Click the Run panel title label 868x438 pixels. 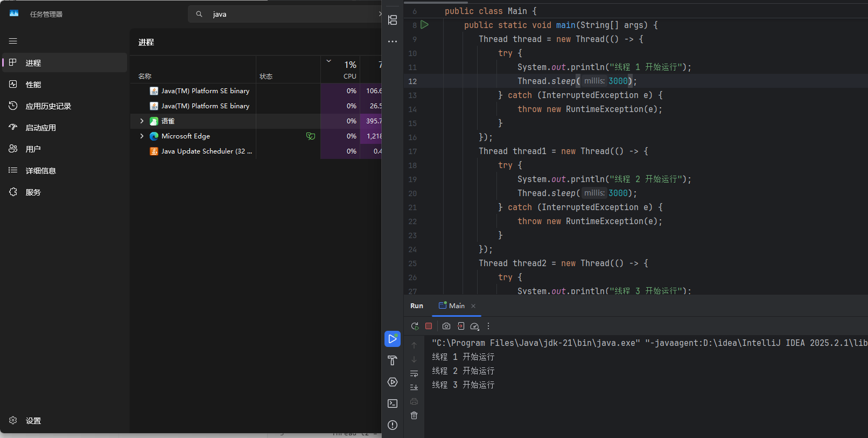click(417, 305)
